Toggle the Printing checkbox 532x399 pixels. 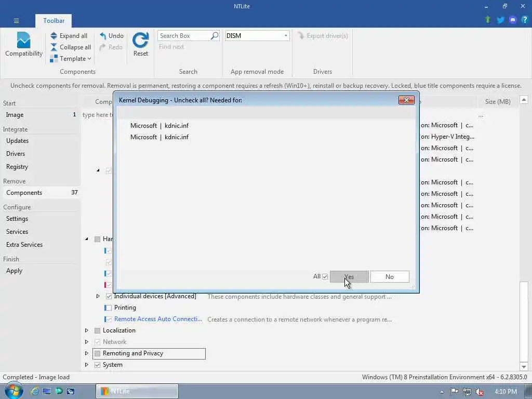(x=109, y=308)
